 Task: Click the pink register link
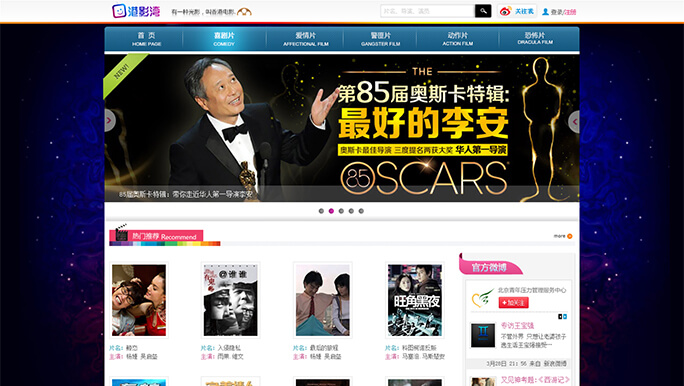click(x=571, y=12)
